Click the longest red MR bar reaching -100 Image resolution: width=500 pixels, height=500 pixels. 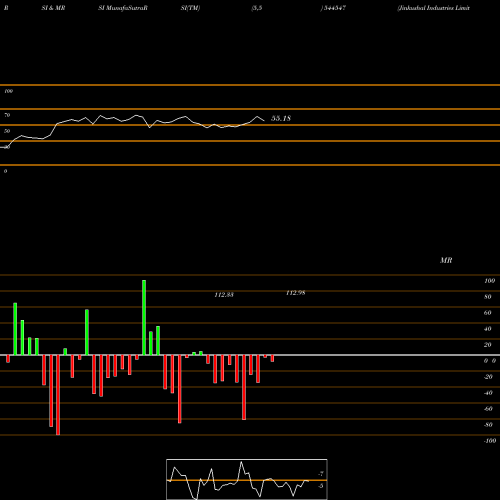point(58,395)
